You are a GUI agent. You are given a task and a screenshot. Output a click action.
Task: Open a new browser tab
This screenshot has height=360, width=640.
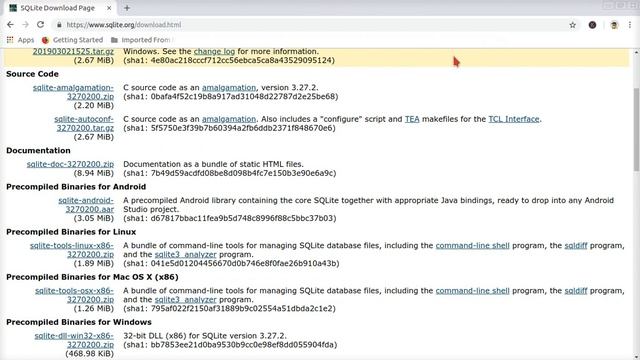[127, 8]
